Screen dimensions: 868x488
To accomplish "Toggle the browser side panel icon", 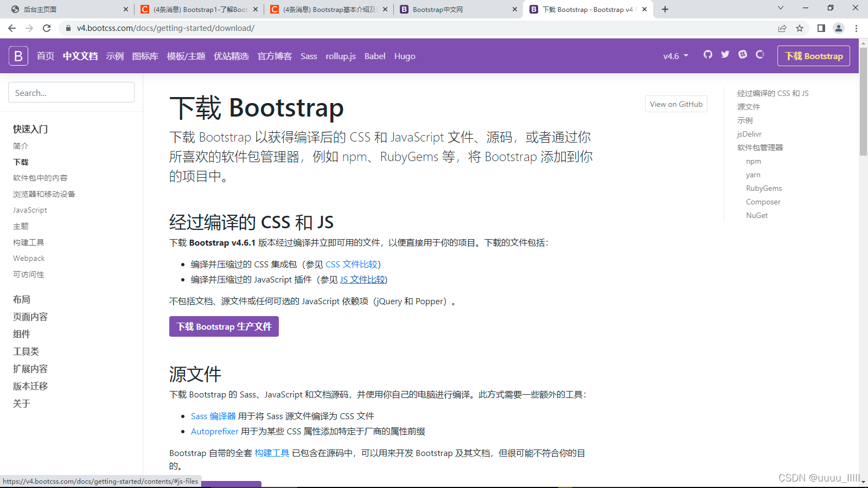I will click(x=821, y=28).
